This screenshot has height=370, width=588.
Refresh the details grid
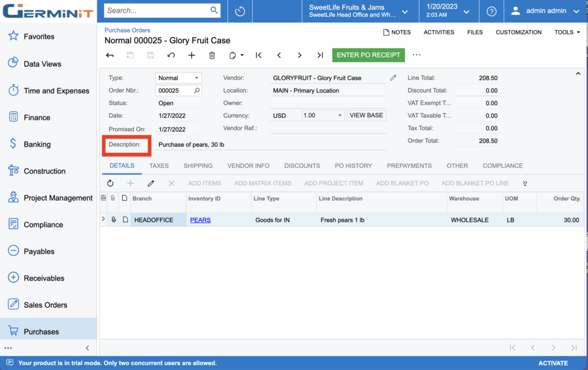(110, 183)
